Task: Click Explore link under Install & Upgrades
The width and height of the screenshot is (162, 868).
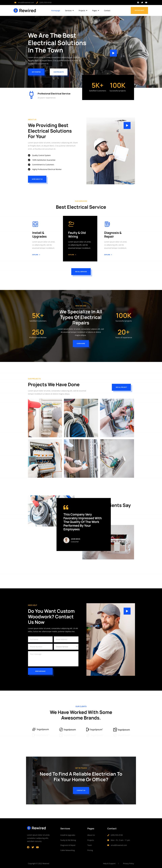Action: pos(36,255)
